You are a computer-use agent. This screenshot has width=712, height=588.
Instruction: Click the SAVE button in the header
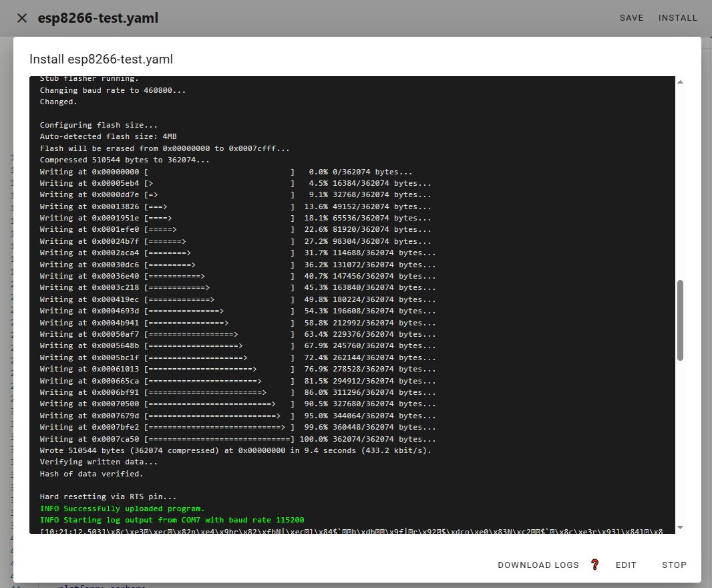click(631, 18)
